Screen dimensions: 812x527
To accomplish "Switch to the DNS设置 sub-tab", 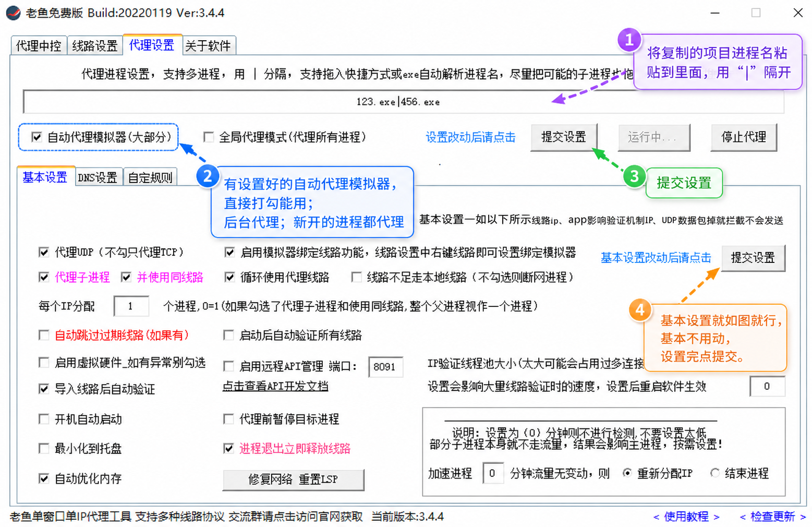I will [98, 178].
